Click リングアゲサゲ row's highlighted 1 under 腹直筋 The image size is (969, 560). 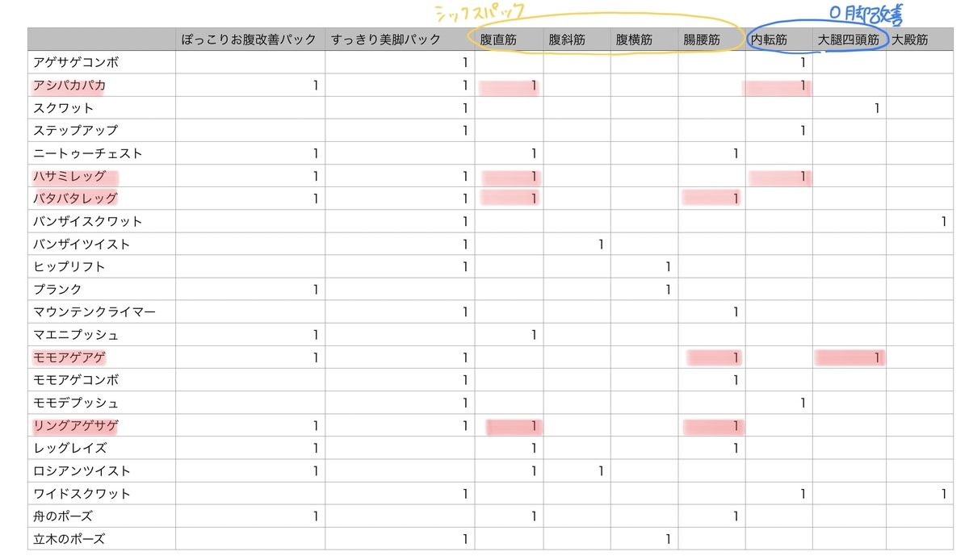click(x=534, y=425)
